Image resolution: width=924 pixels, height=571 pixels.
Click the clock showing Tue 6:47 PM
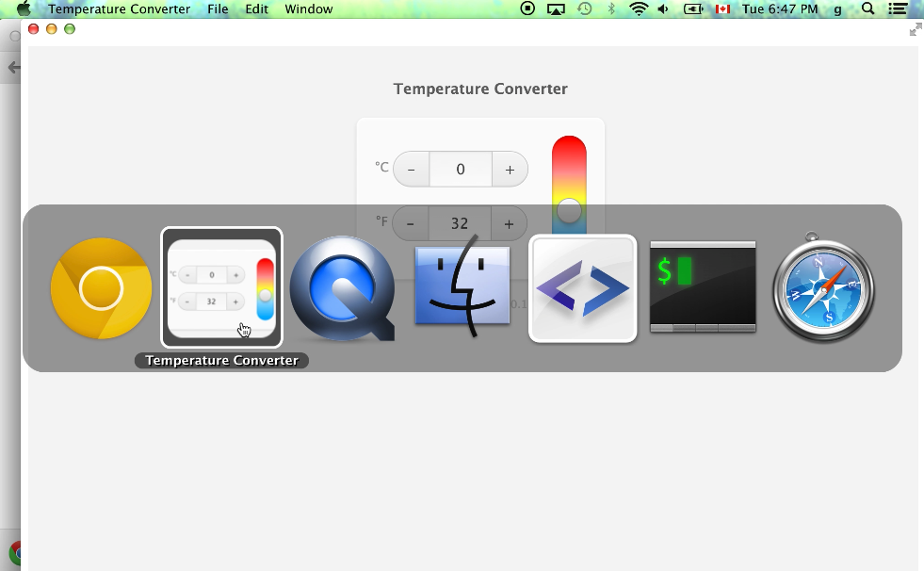780,8
